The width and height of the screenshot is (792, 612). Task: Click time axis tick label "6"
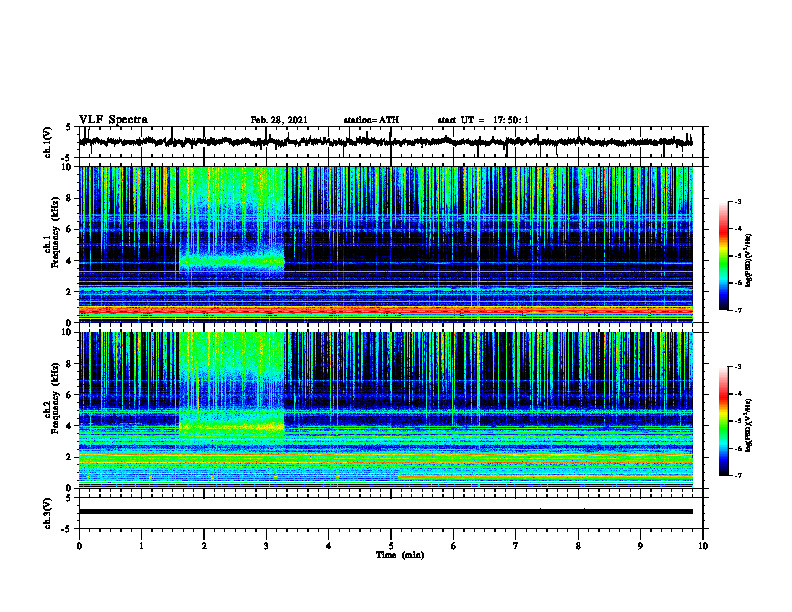point(454,546)
